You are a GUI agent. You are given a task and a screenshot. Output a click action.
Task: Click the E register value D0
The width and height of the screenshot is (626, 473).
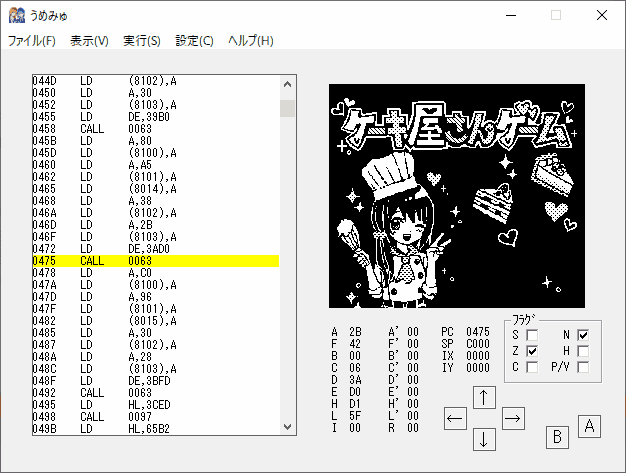[x=355, y=392]
